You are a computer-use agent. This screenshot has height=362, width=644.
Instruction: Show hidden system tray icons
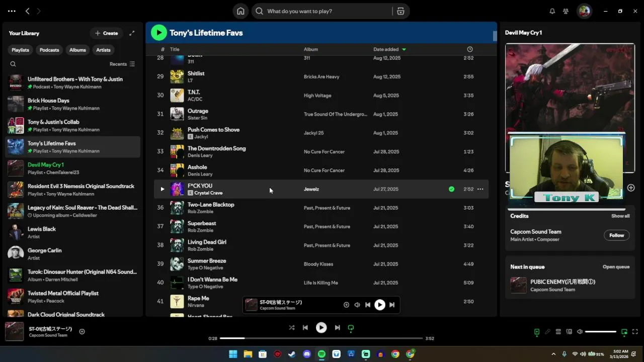coord(553,354)
